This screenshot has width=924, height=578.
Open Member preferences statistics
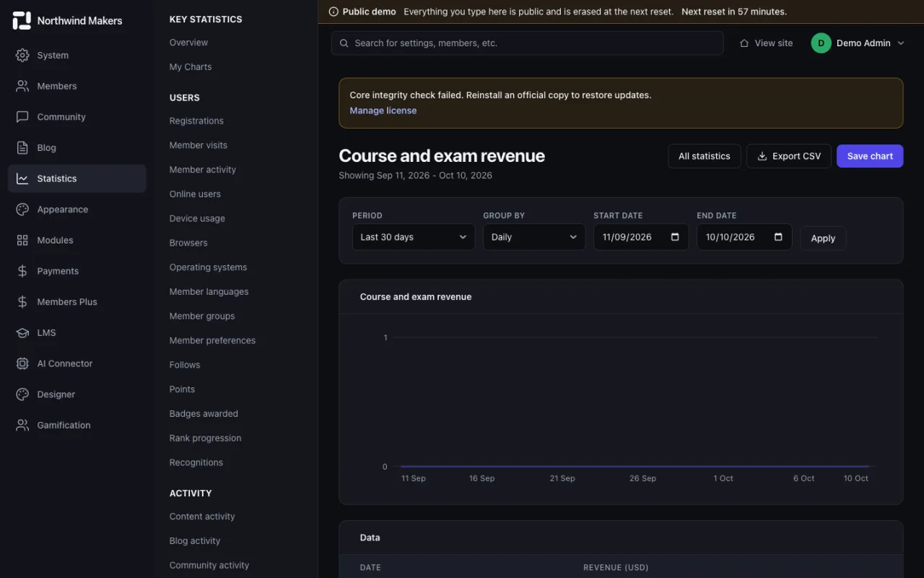coord(212,341)
